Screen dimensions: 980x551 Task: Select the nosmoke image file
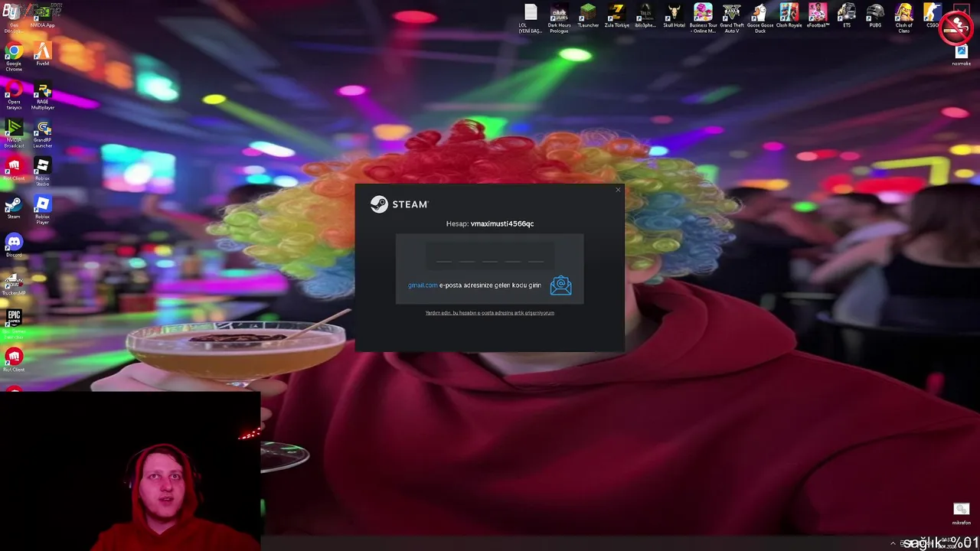pyautogui.click(x=961, y=55)
